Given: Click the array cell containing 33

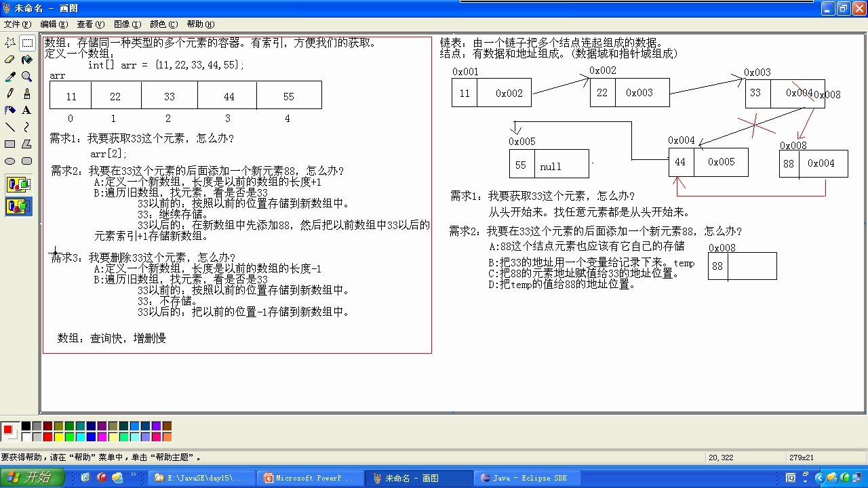Looking at the screenshot, I should tap(170, 95).
